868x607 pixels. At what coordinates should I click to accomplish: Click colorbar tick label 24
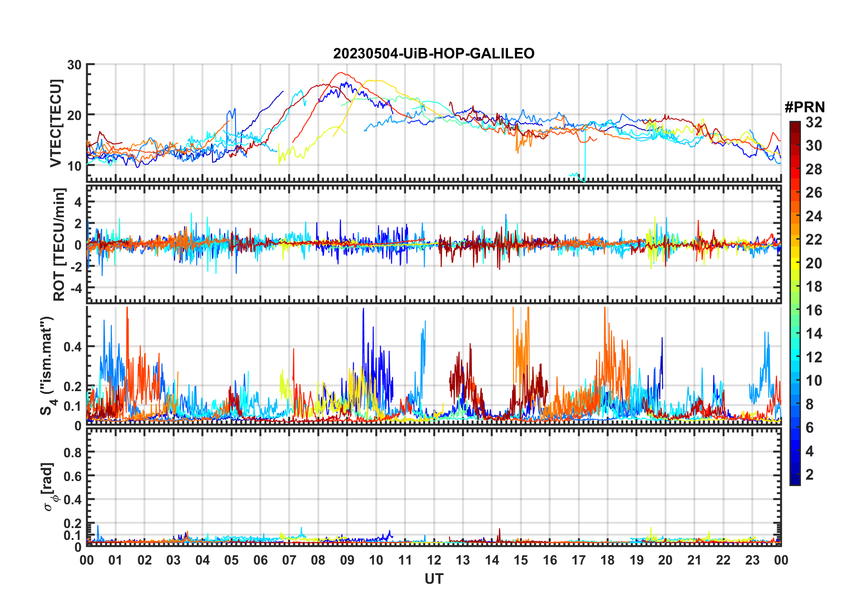point(814,216)
